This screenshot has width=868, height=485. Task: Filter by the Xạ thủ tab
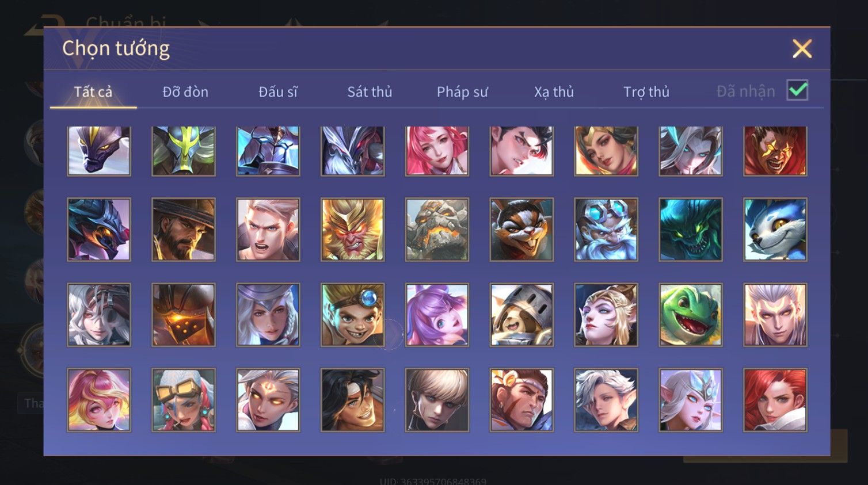coord(554,91)
